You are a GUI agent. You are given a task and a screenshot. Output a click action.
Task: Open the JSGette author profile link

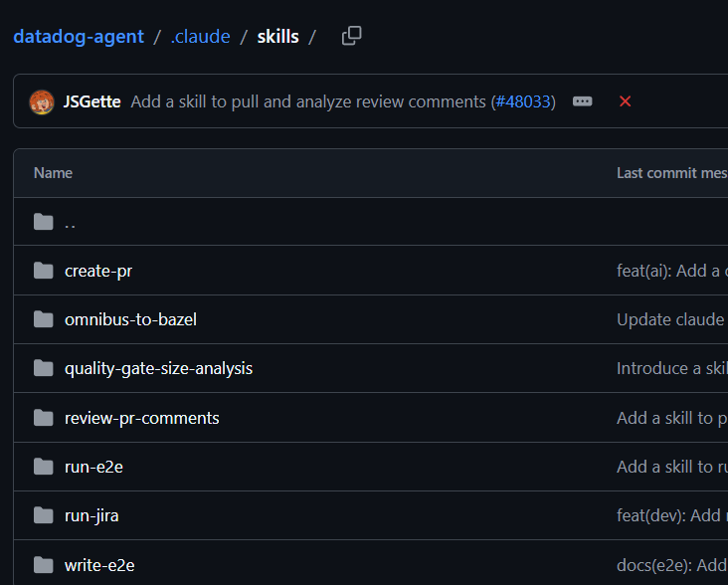click(91, 101)
